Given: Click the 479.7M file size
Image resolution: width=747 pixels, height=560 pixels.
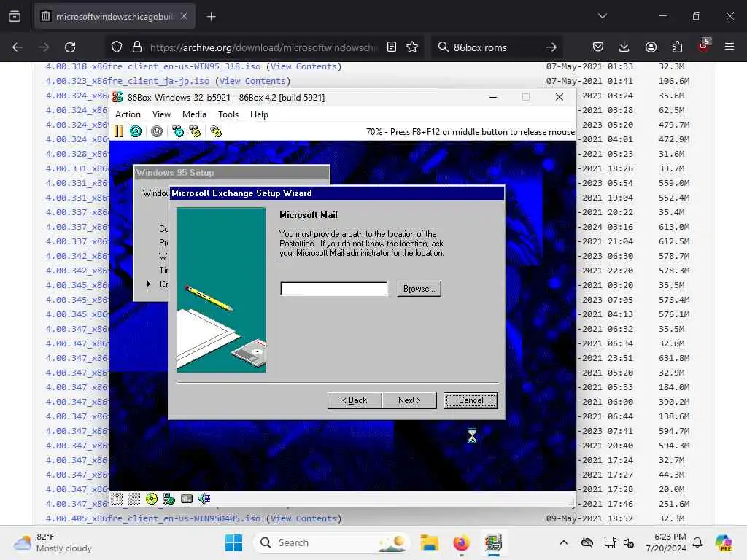Looking at the screenshot, I should pos(673,125).
